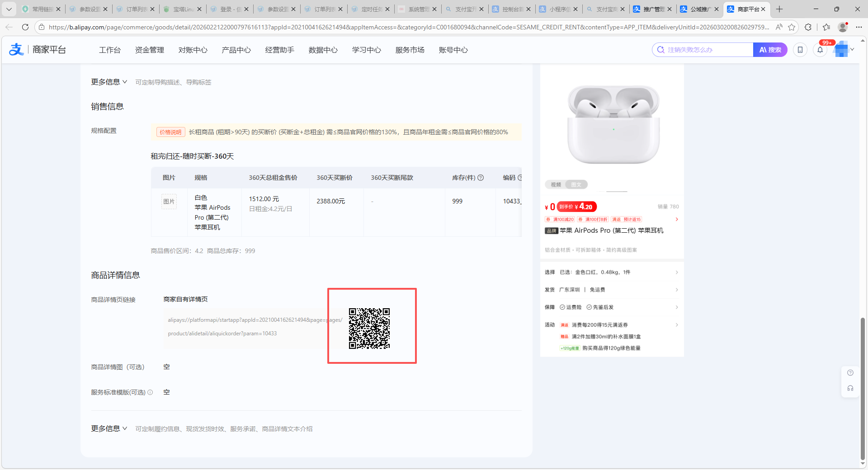Click the info icon beside 库存(件) column
868x470 pixels.
(x=481, y=178)
